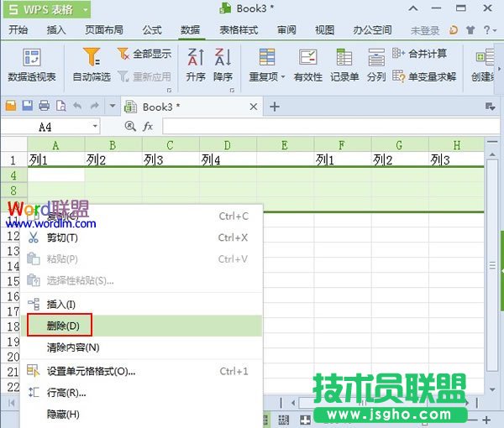This screenshot has width=504, height=428.
Task: Switch to the 页面布局 ribbon tab
Action: (x=103, y=30)
